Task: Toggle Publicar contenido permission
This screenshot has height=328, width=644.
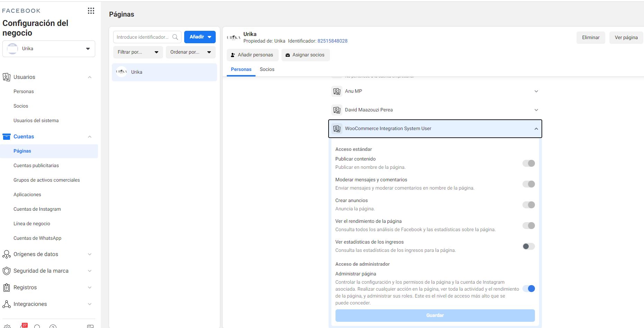Action: [x=529, y=163]
